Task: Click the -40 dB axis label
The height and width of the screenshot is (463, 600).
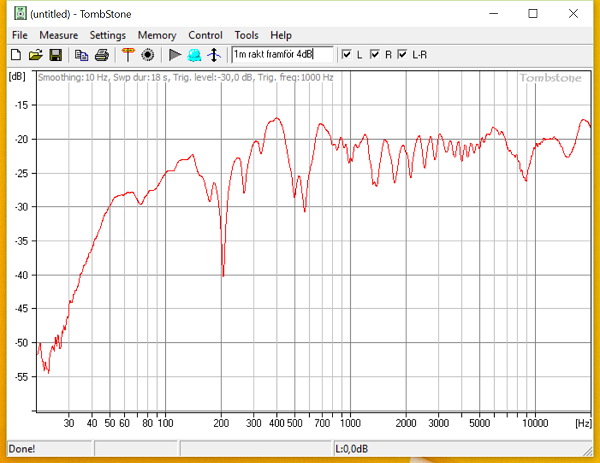Action: click(21, 275)
